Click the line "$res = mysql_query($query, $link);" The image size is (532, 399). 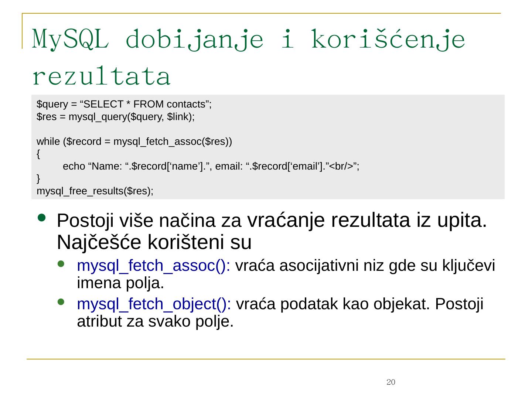pyautogui.click(x=116, y=117)
